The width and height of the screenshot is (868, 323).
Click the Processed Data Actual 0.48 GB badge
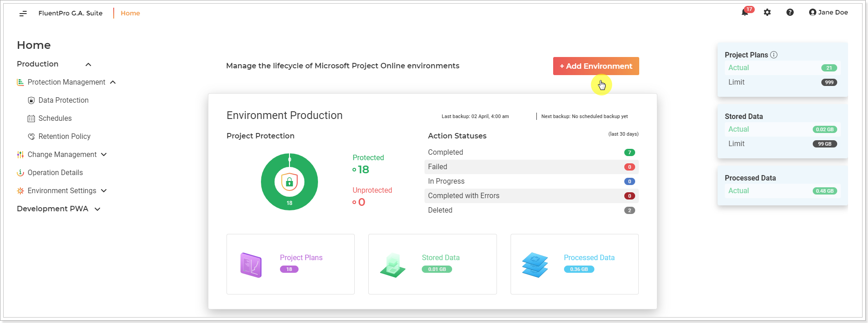pyautogui.click(x=825, y=191)
